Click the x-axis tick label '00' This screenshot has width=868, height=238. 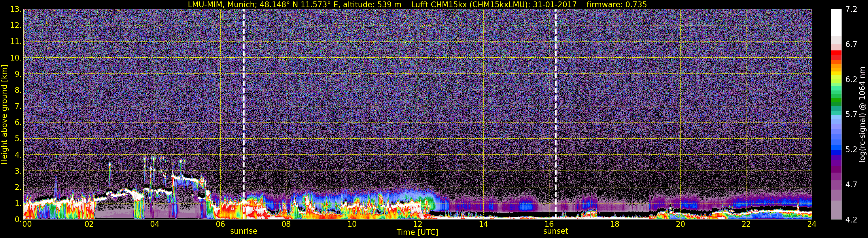[x=27, y=224]
